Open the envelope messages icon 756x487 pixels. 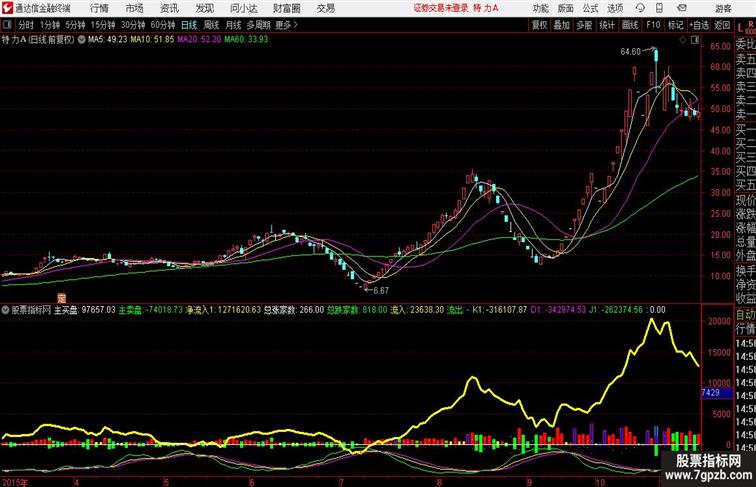[x=682, y=8]
